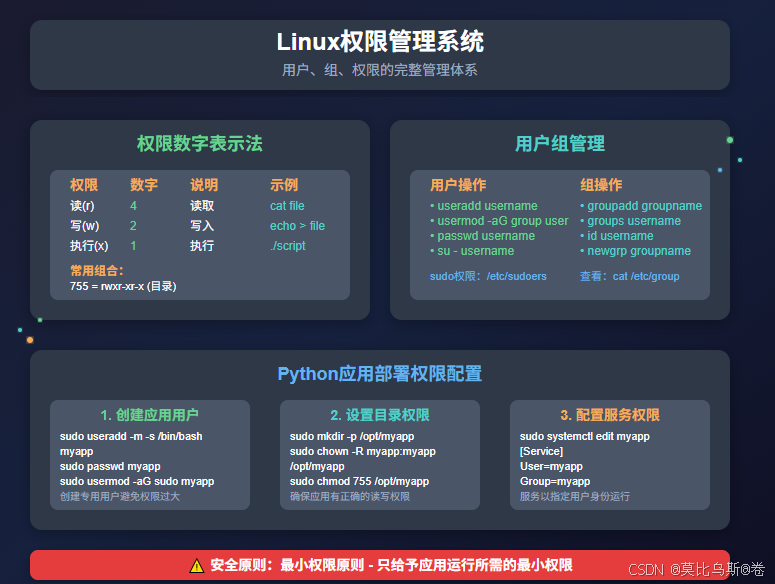
Task: Click the note "确保应用有正确的读写权限"
Action: (x=350, y=497)
